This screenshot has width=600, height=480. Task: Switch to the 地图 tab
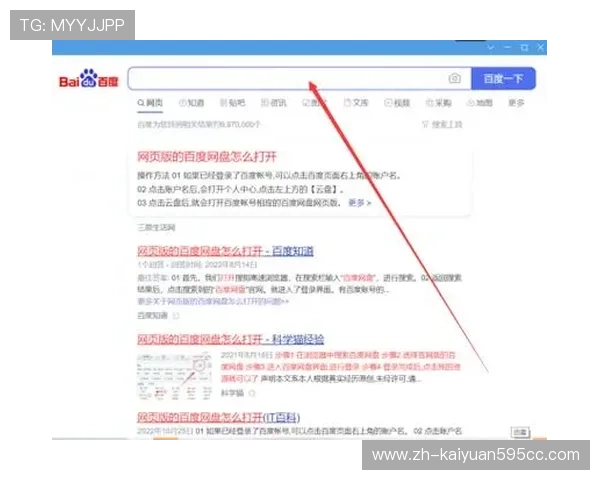pyautogui.click(x=480, y=103)
